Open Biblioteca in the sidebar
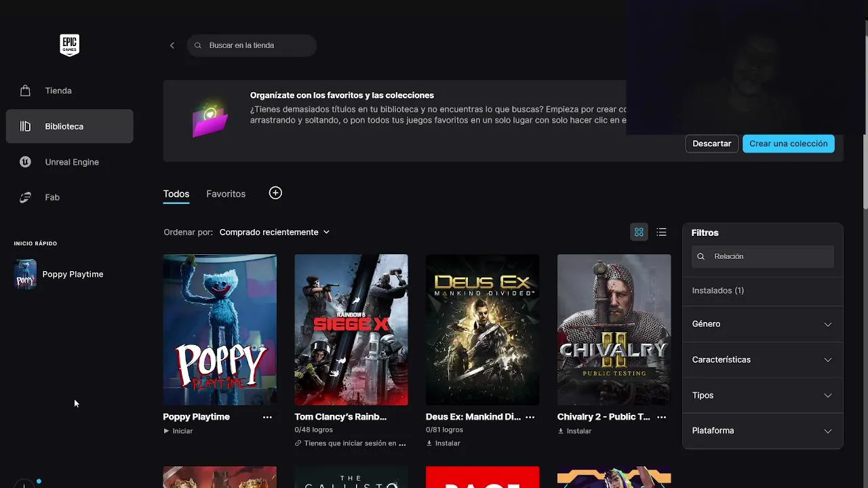Viewport: 868px width, 488px height. [69, 127]
